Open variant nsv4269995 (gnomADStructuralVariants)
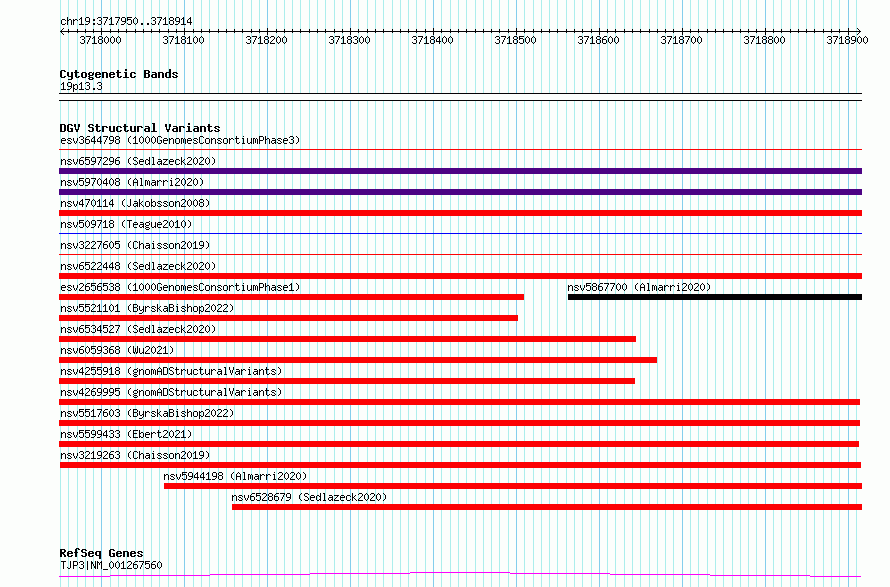The image size is (890, 587). tap(171, 392)
